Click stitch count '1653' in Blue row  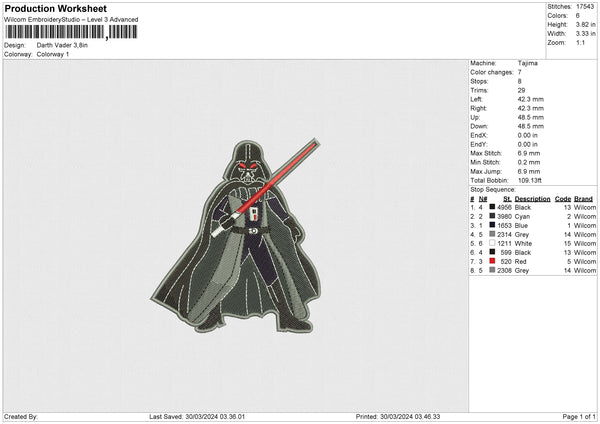pyautogui.click(x=504, y=225)
